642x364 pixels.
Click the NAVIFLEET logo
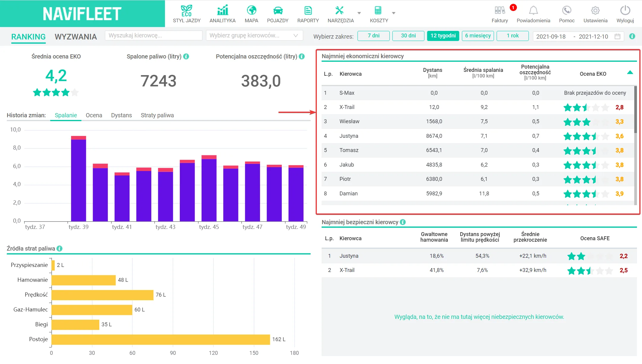[x=82, y=14]
